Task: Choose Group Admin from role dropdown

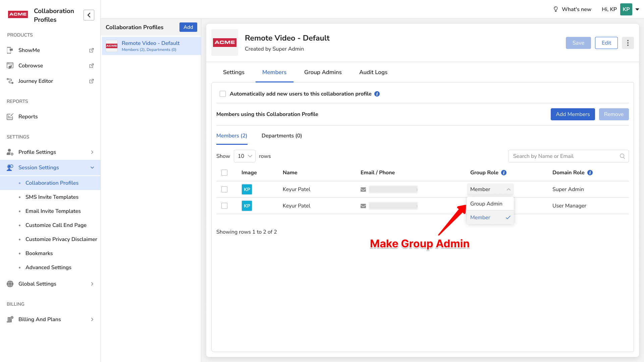Action: click(x=486, y=204)
